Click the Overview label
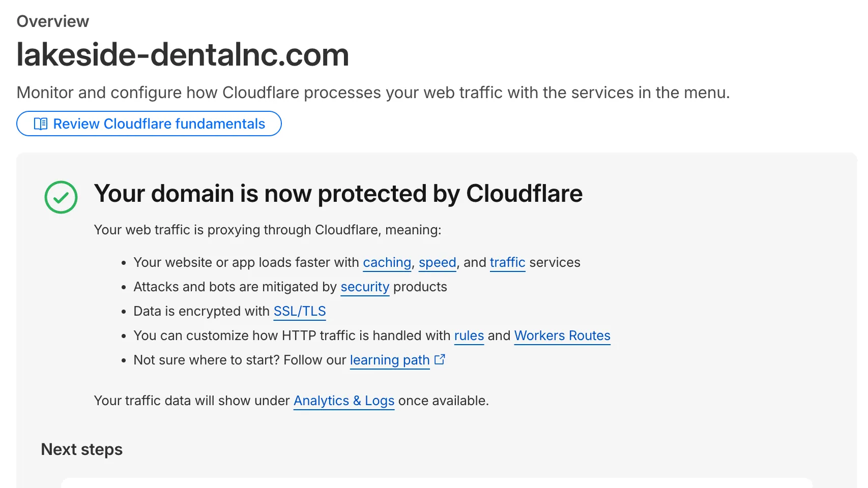 click(52, 21)
